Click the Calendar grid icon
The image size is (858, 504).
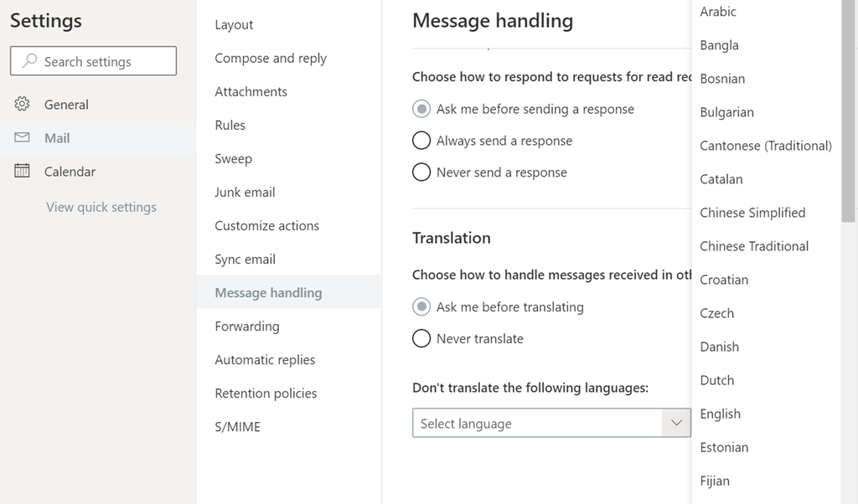[23, 172]
